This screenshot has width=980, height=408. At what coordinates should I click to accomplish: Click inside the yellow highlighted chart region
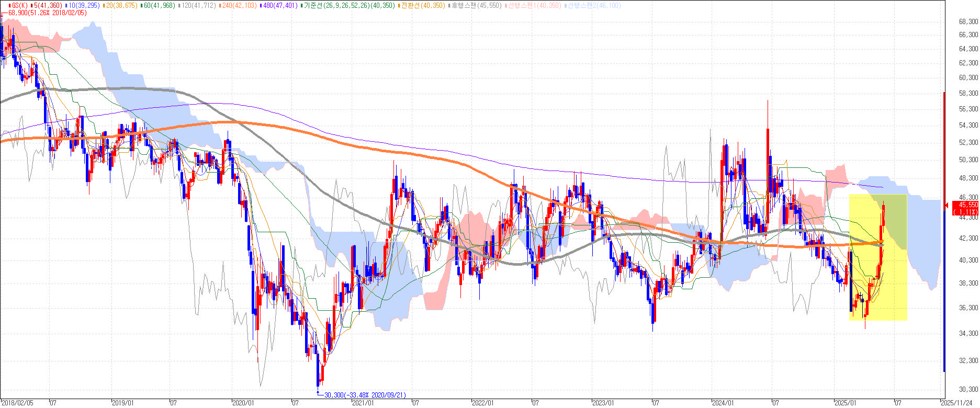coord(877,257)
